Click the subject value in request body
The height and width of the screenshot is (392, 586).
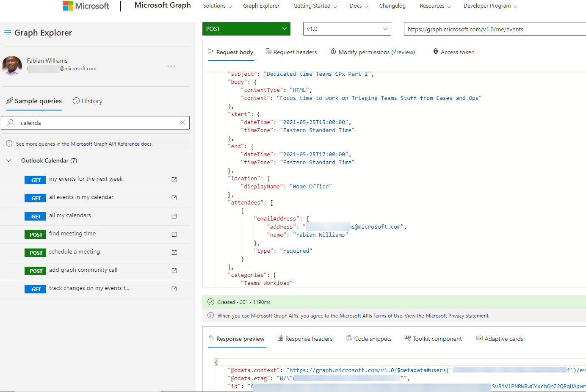tap(318, 74)
